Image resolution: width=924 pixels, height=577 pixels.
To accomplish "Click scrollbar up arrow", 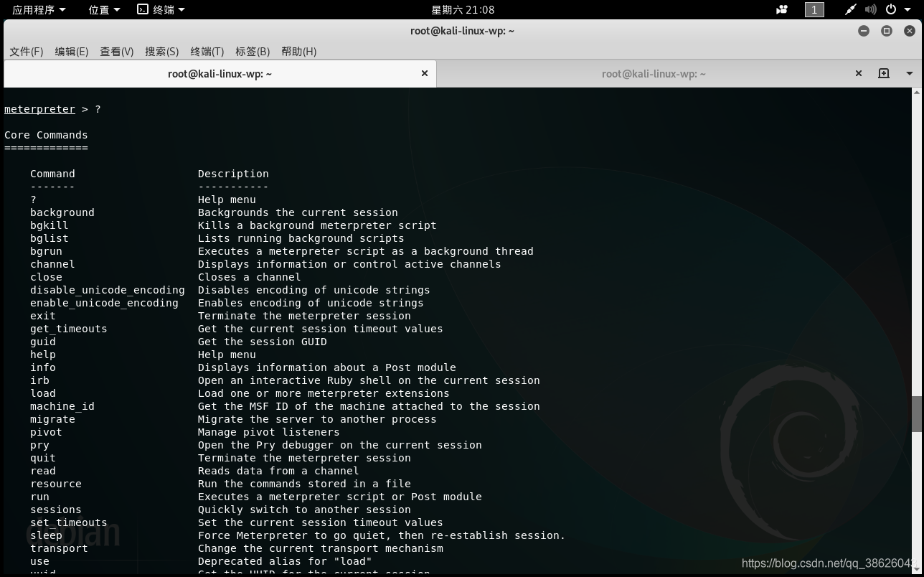I will point(916,92).
